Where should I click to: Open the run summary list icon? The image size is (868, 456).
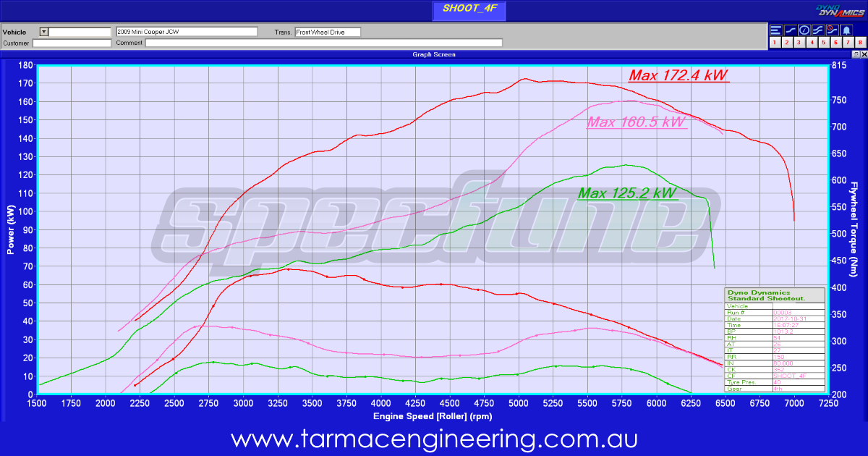pos(775,30)
